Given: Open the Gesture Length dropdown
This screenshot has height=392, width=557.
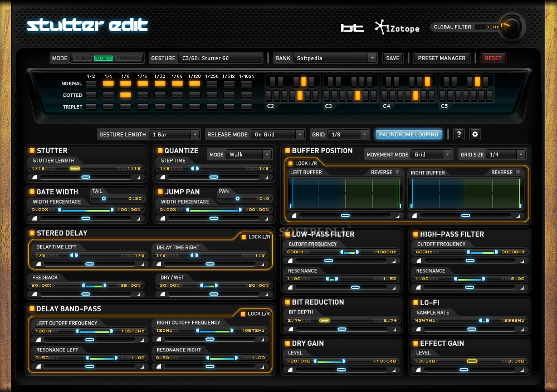Looking at the screenshot, I should [x=174, y=134].
